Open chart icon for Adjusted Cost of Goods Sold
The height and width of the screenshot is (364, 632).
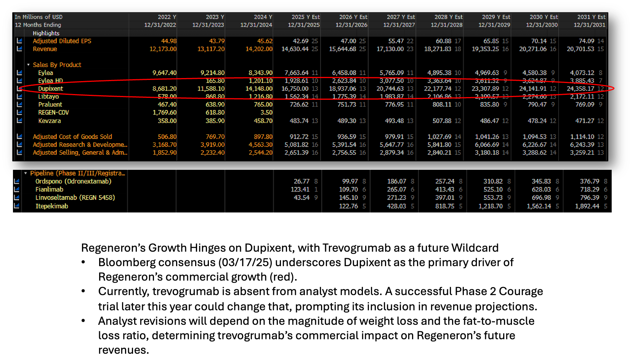(19, 136)
